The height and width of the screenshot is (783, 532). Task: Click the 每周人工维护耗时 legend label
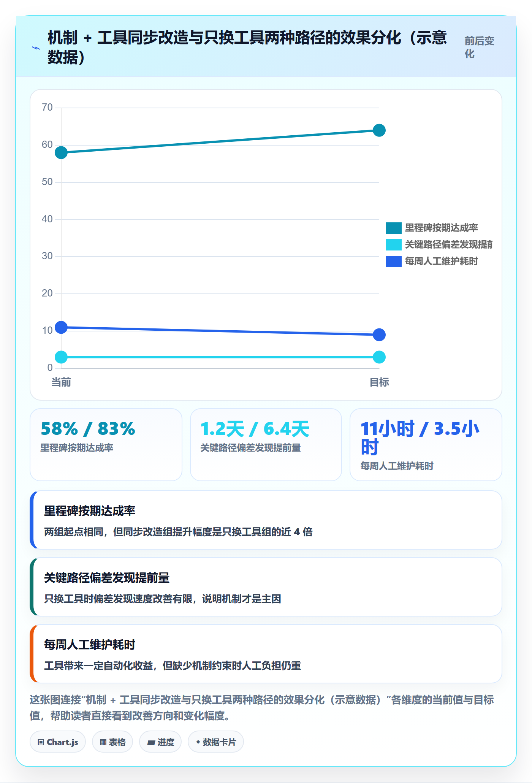pos(441,262)
